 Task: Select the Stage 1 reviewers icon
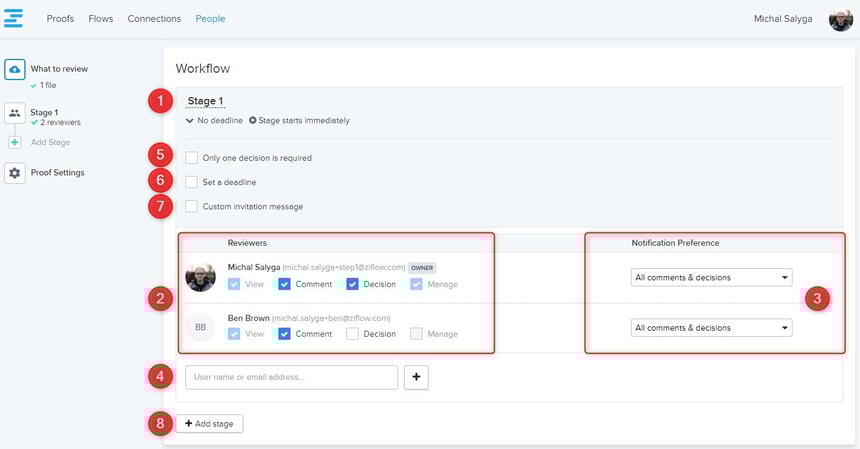click(x=15, y=114)
